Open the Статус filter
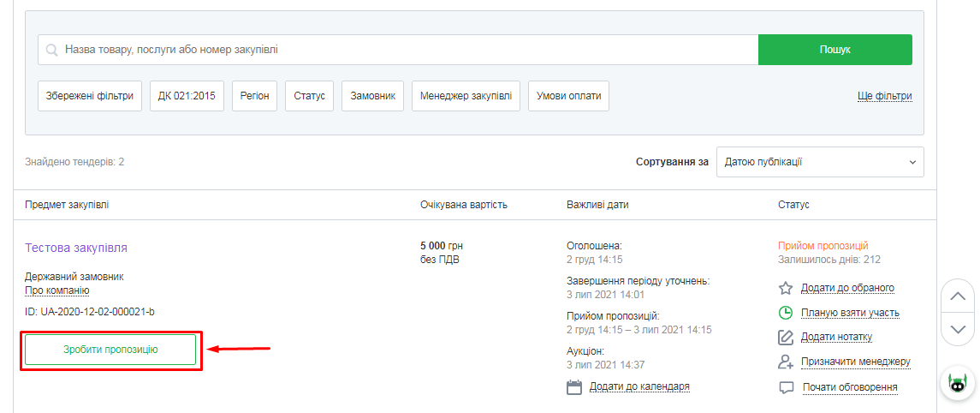The width and height of the screenshot is (980, 413). tap(309, 96)
